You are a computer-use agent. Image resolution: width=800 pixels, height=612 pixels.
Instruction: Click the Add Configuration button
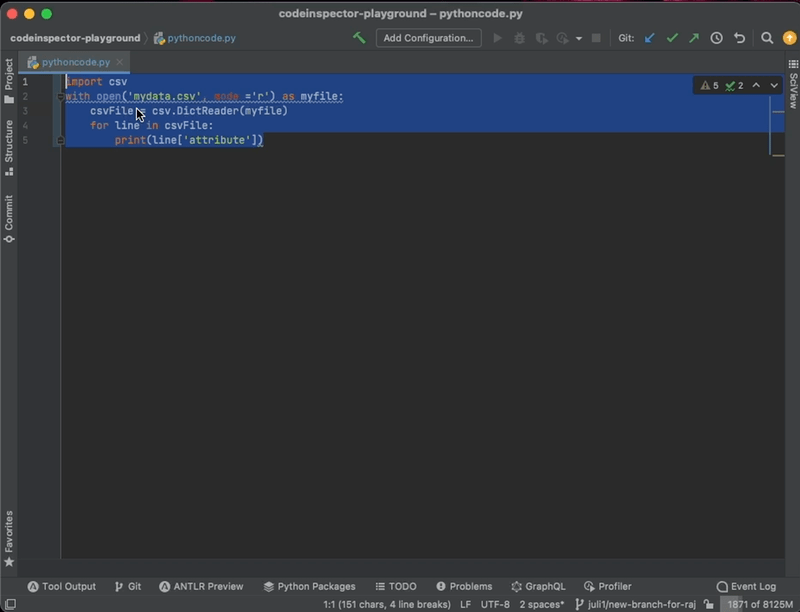[x=428, y=38]
